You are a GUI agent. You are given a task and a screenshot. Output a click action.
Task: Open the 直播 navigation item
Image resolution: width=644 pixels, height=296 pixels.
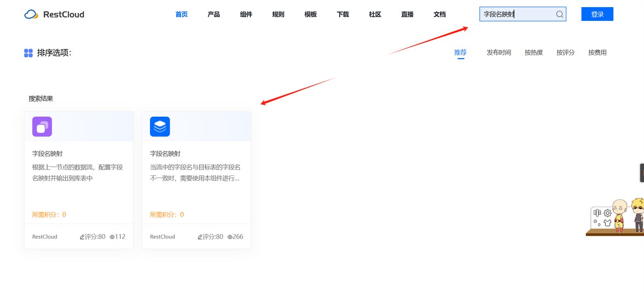(x=407, y=14)
